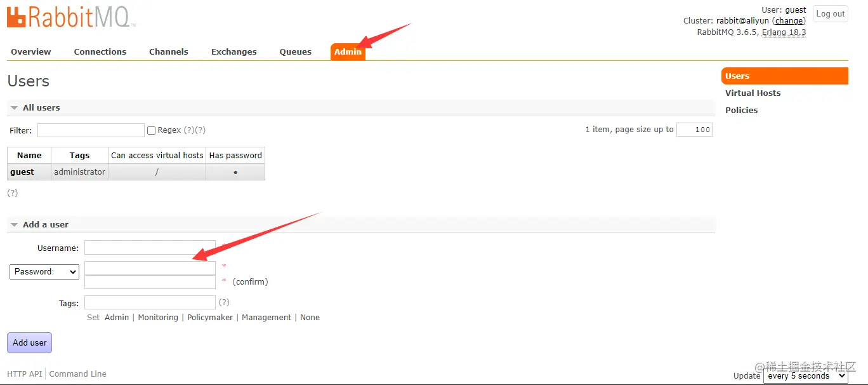Click the RabbitMQ logo
This screenshot has width=868, height=385.
(x=70, y=17)
